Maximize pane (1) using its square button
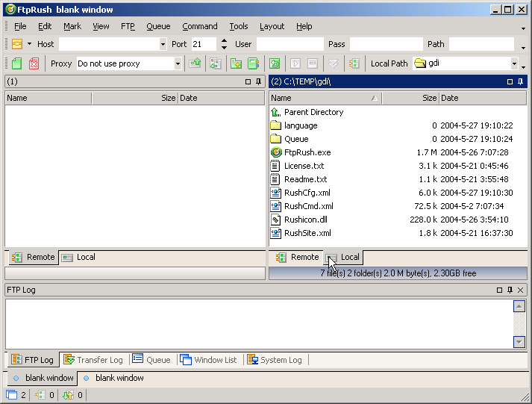 pos(248,81)
